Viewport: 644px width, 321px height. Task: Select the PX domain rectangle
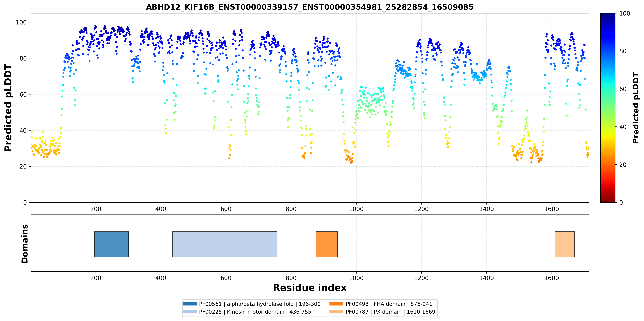[565, 244]
